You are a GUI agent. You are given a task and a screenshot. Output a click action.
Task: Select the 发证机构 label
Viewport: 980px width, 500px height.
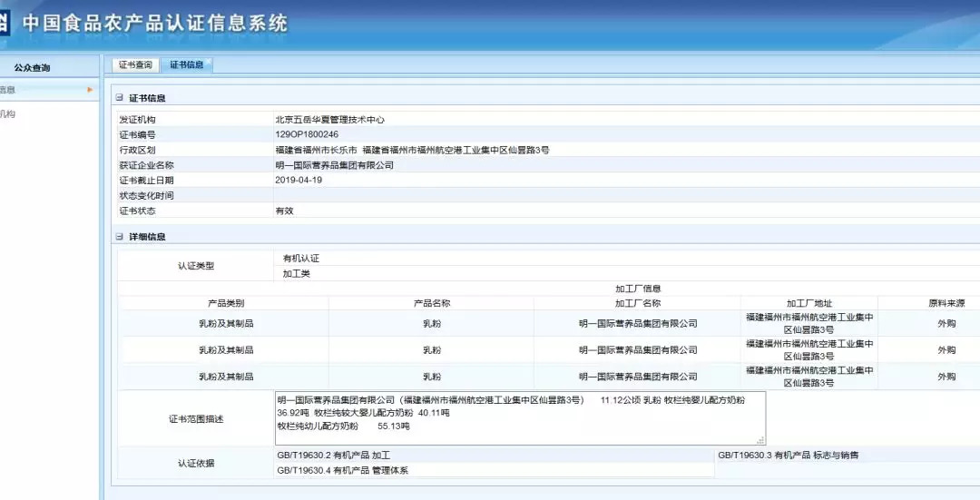pos(138,120)
